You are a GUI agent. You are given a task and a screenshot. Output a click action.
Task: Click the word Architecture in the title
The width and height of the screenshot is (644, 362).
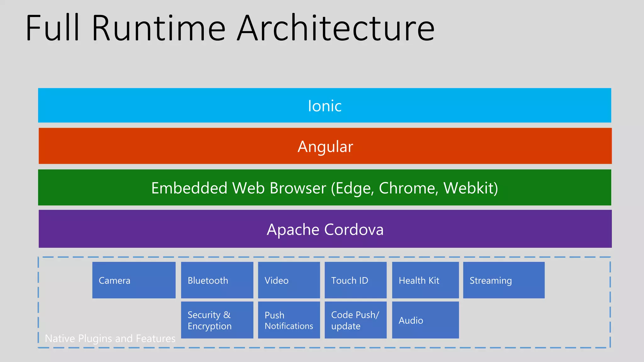tap(336, 28)
